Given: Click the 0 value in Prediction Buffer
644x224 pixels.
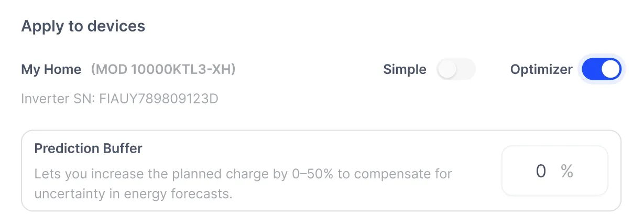Looking at the screenshot, I should click(x=541, y=171).
